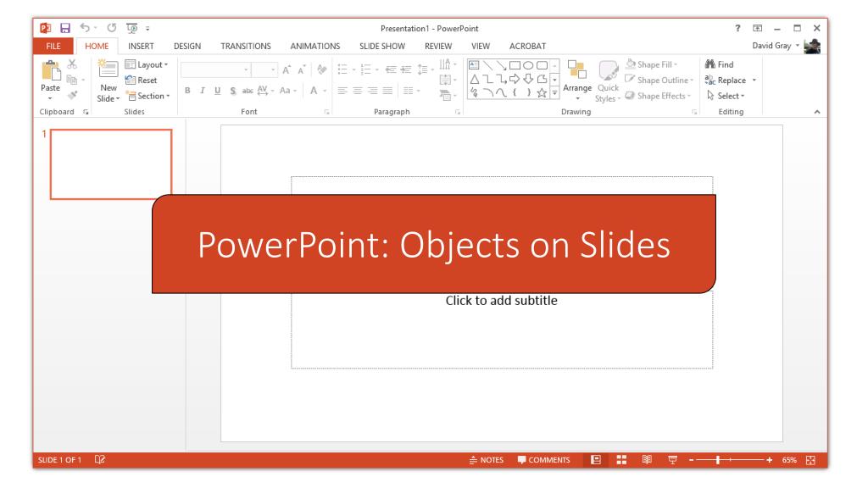868x488 pixels.
Task: Click the Reset button in Slides group
Action: click(142, 80)
